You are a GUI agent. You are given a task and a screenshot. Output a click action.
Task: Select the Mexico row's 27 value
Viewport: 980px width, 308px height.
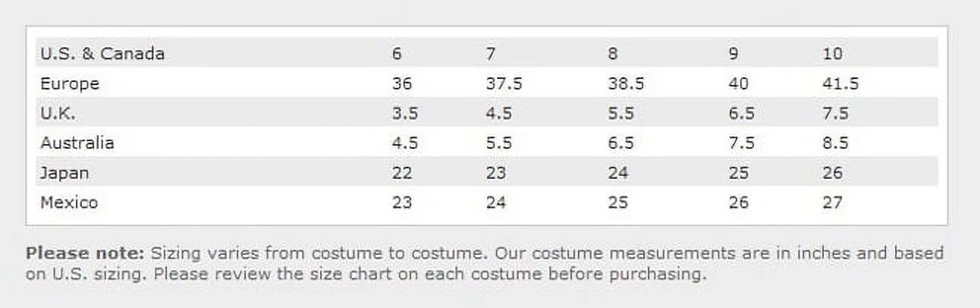[x=832, y=203]
